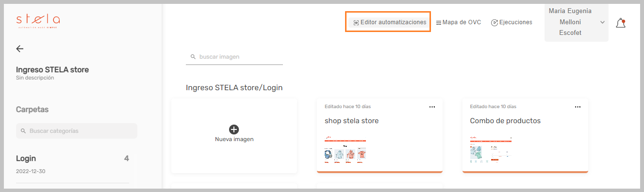
Task: Open three-dot menu on Combo de productos card
Action: tap(578, 107)
